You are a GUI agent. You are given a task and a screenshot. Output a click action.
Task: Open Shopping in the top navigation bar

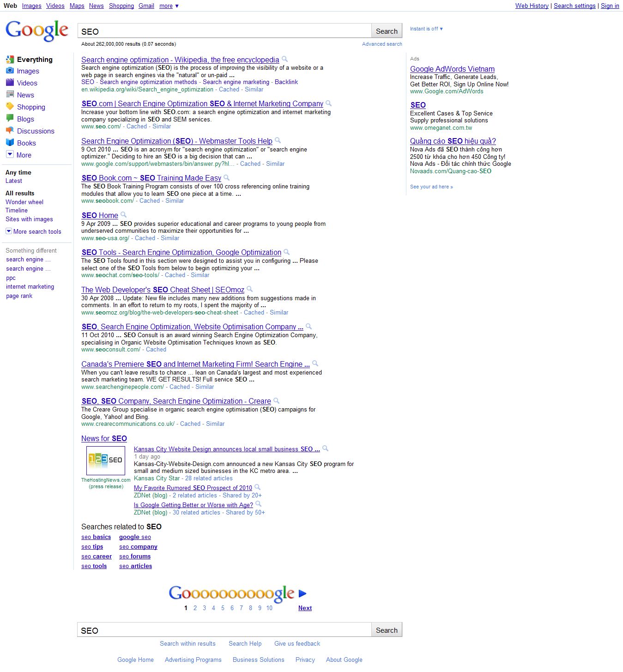coord(121,6)
